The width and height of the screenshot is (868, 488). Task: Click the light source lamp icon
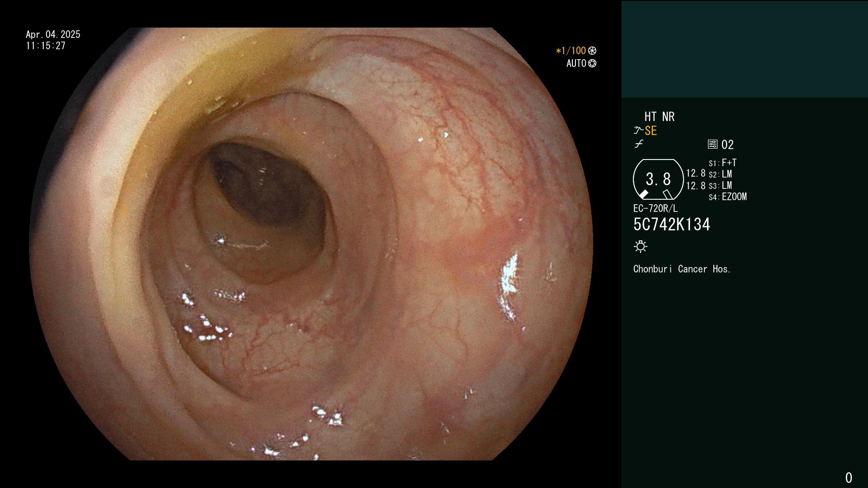point(641,246)
